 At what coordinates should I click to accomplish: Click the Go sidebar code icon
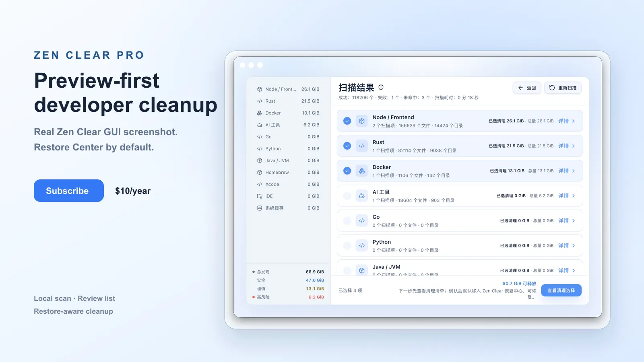(260, 137)
